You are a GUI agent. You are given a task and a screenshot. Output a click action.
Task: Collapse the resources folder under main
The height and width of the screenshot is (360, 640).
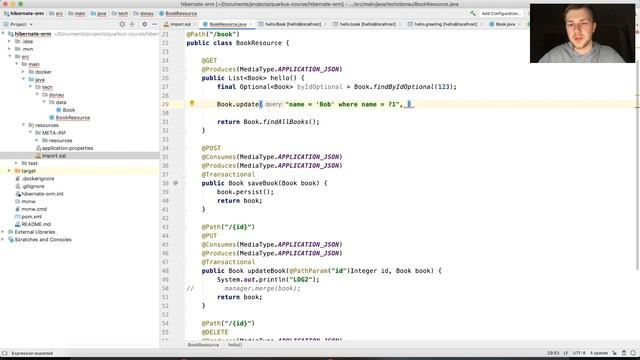click(23, 125)
